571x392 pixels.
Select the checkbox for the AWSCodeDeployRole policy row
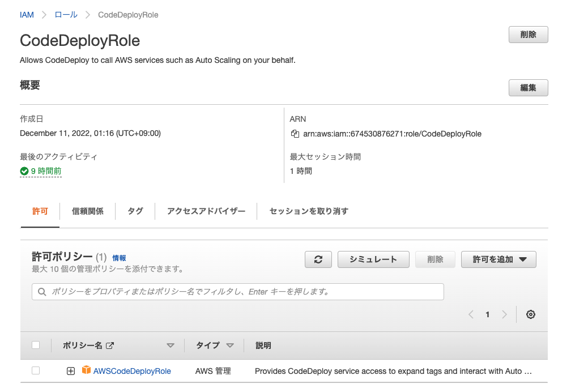tap(36, 370)
